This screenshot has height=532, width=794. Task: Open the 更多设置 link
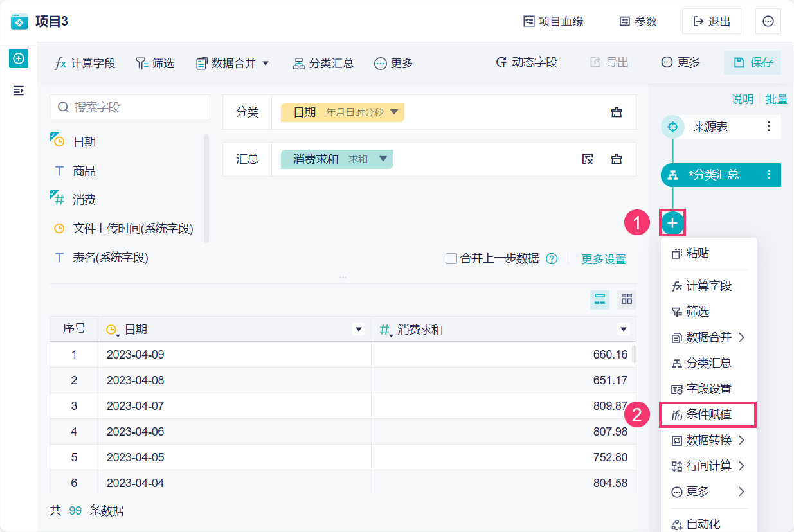point(604,259)
